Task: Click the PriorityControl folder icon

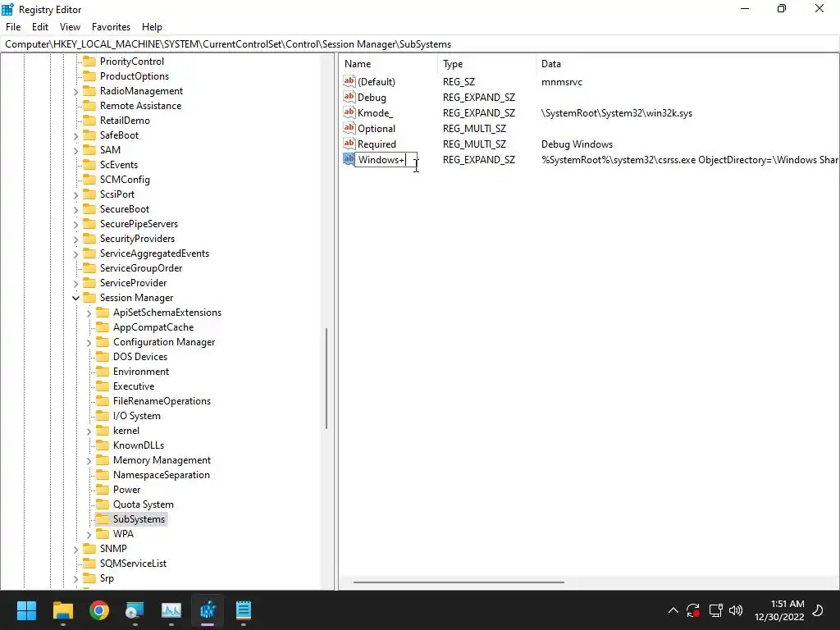Action: click(89, 61)
